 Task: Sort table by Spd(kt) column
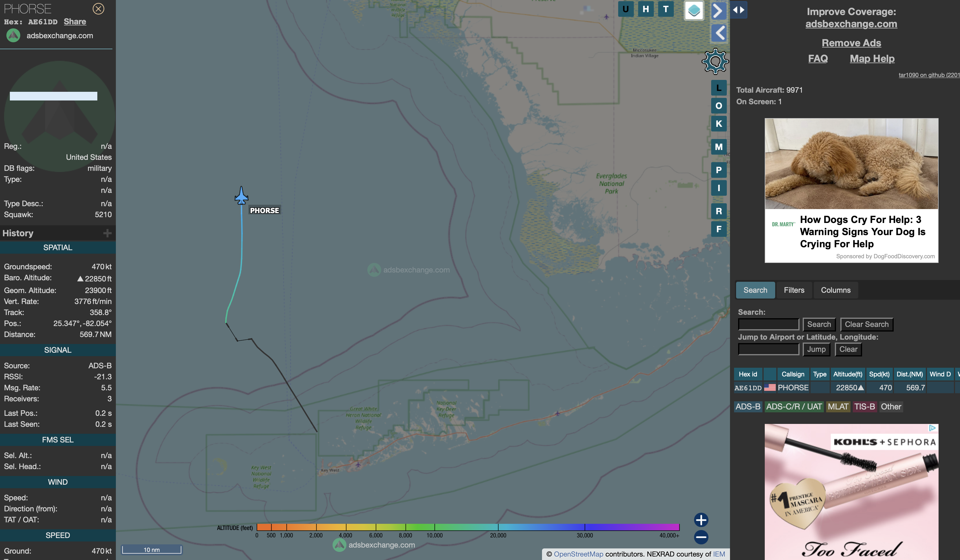(x=879, y=374)
